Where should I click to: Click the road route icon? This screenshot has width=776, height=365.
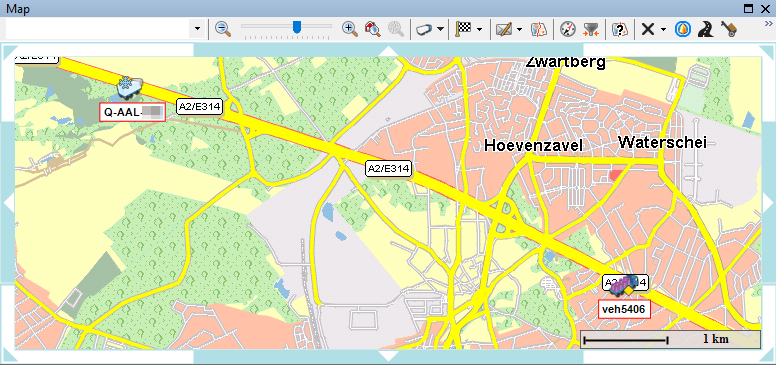coord(705,29)
